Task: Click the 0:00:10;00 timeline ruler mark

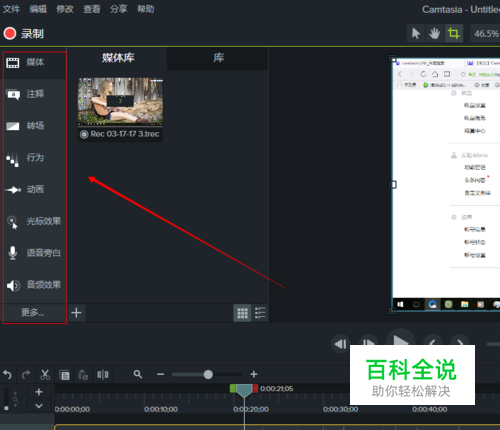Action: tap(161, 409)
